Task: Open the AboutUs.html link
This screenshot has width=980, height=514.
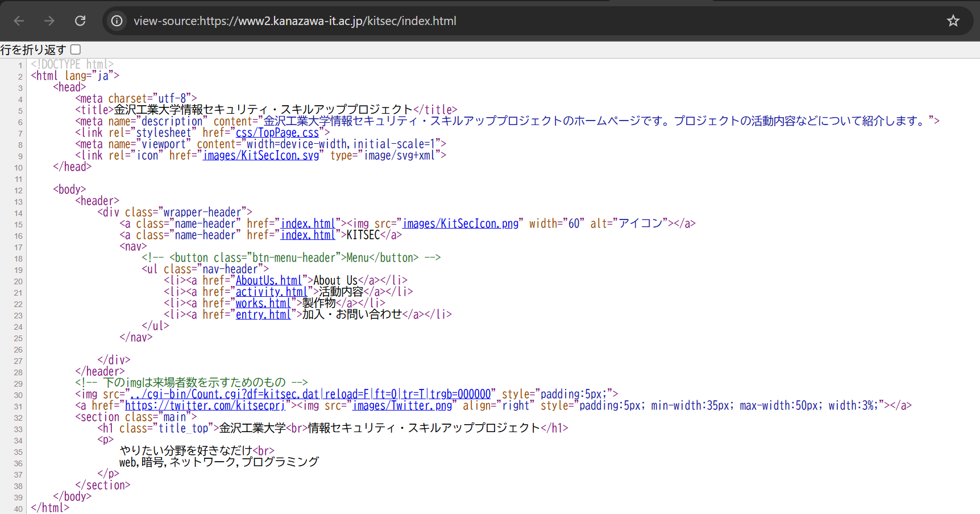Action: [x=269, y=280]
